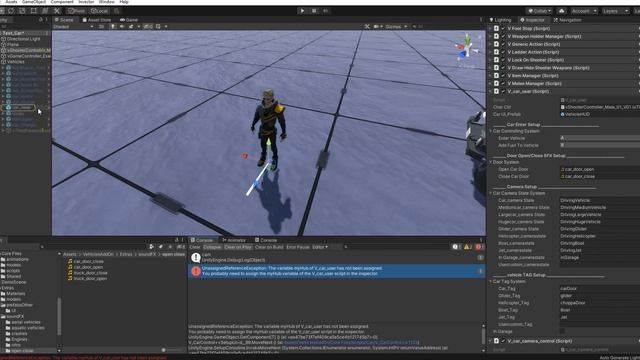This screenshot has width=640, height=360.
Task: Toggle the info message filter icon in Console
Action: click(x=457, y=247)
